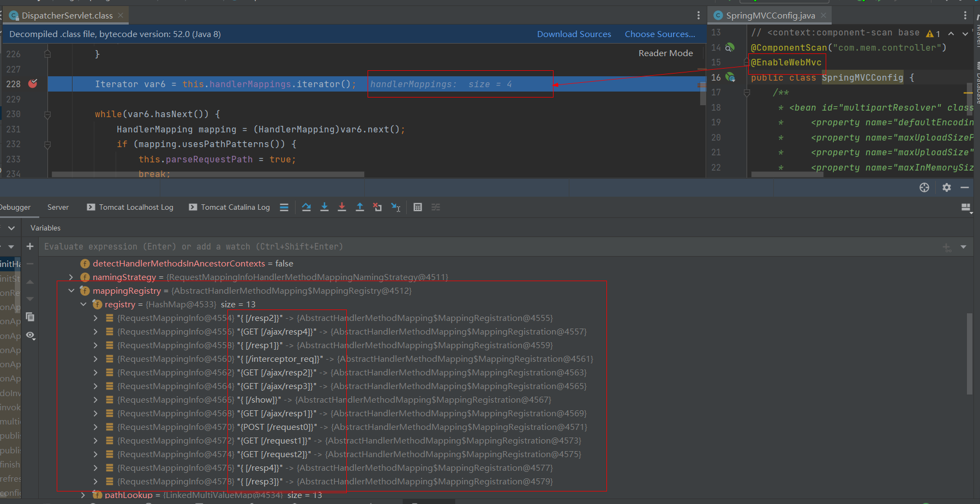Click the New Watch plus icon
980x504 pixels.
[x=30, y=246]
